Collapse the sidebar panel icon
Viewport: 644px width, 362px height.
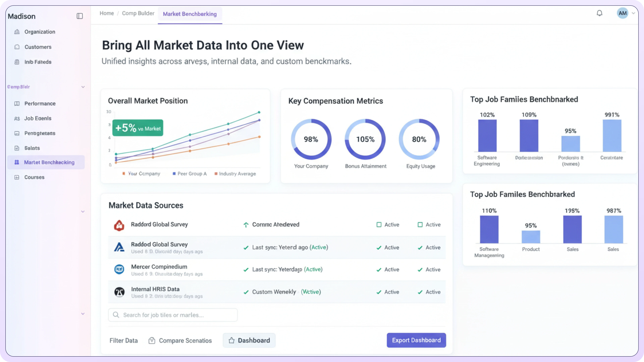(x=79, y=16)
